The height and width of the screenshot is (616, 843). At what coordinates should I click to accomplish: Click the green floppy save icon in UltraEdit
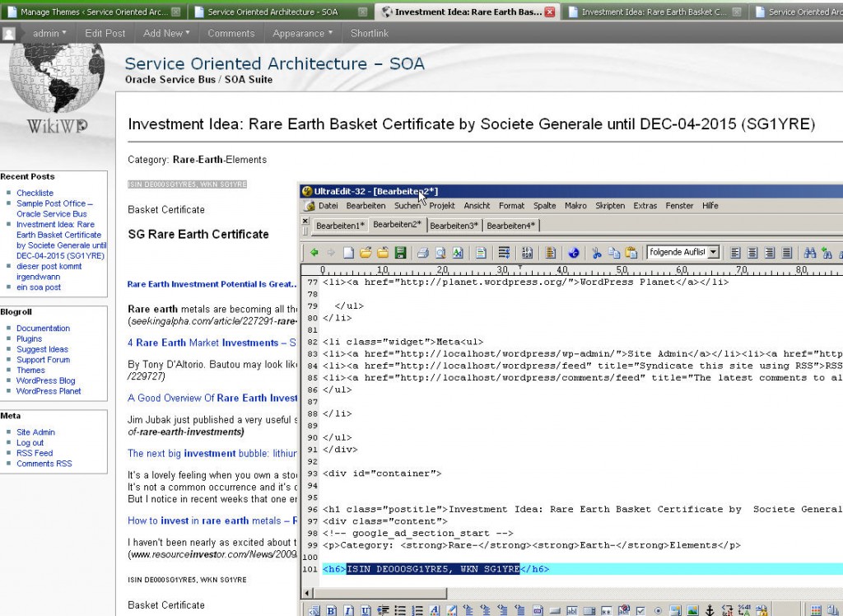[x=401, y=252]
